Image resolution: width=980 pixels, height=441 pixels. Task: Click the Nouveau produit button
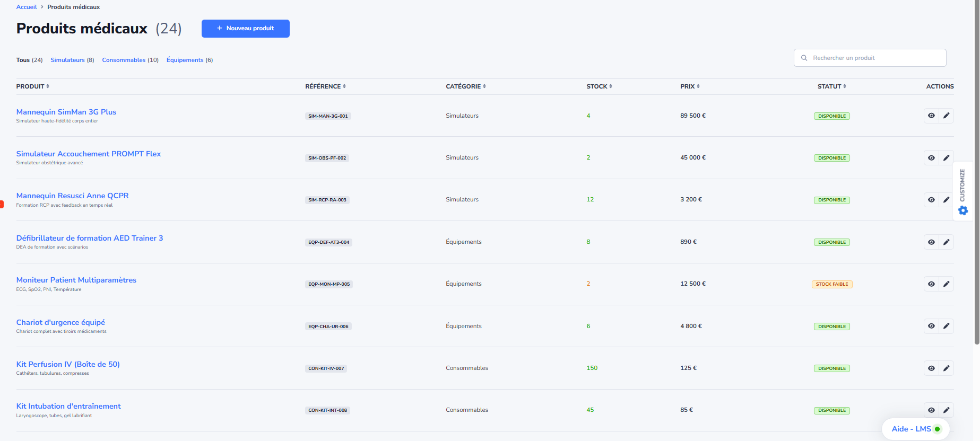[245, 29]
